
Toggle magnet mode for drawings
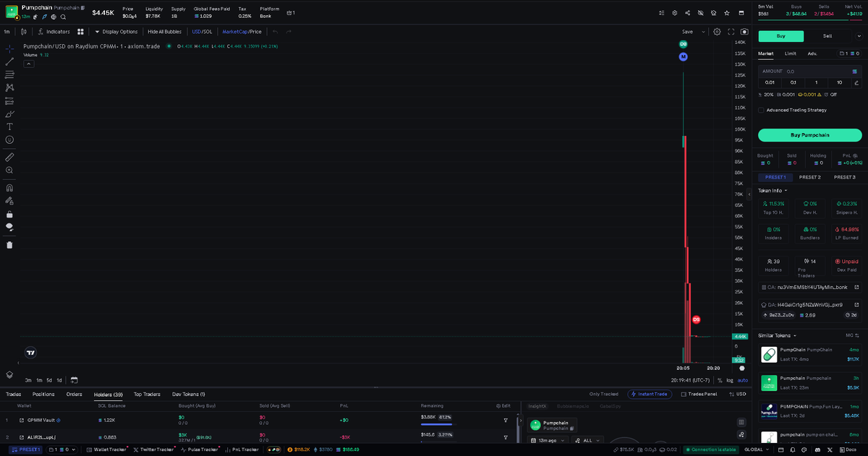9,188
